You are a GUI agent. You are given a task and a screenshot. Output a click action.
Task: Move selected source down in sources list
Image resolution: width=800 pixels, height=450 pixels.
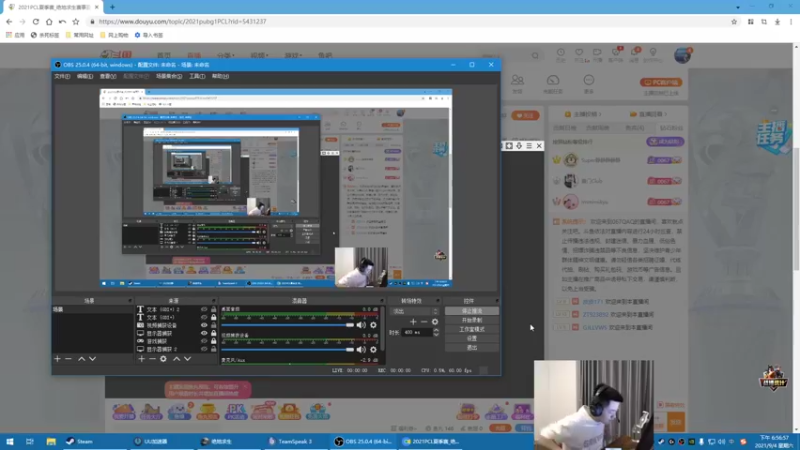(188, 359)
